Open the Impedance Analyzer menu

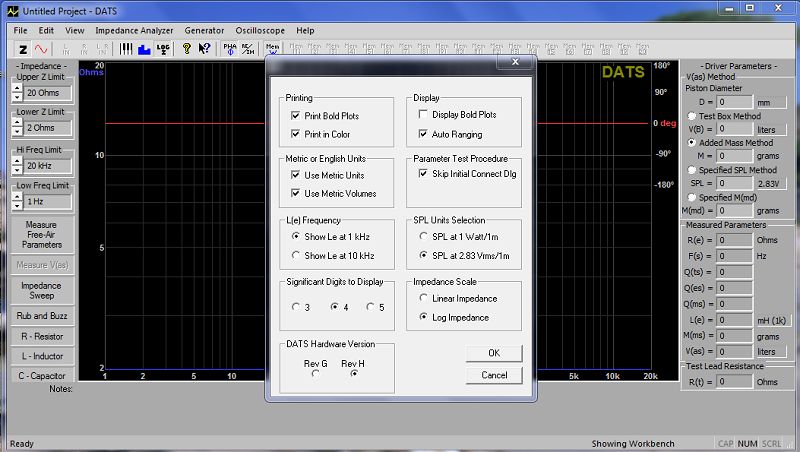[x=134, y=31]
